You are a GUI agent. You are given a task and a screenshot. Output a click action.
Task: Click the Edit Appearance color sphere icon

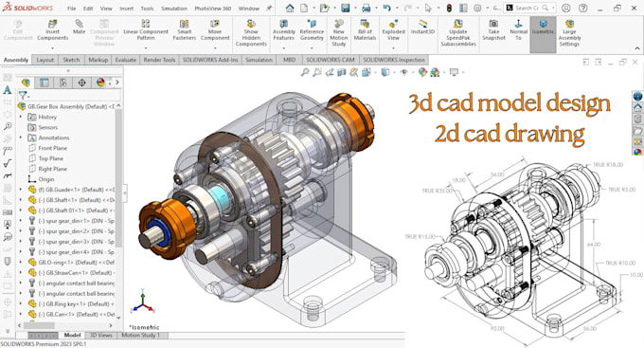[x=422, y=72]
